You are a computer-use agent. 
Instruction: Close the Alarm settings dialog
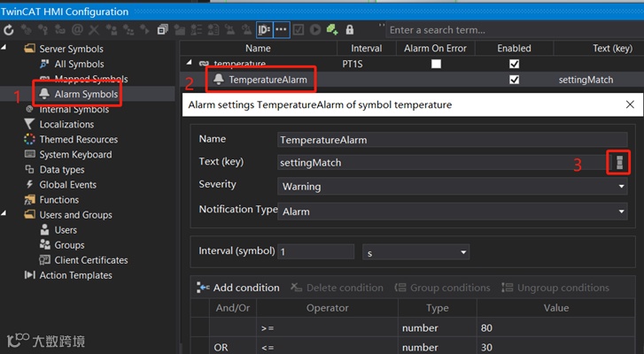(x=630, y=104)
